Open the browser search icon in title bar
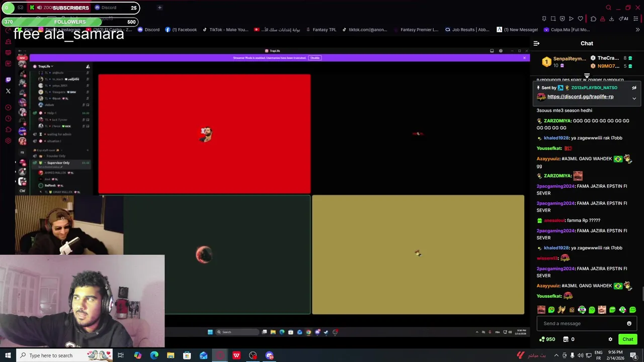 pyautogui.click(x=608, y=8)
